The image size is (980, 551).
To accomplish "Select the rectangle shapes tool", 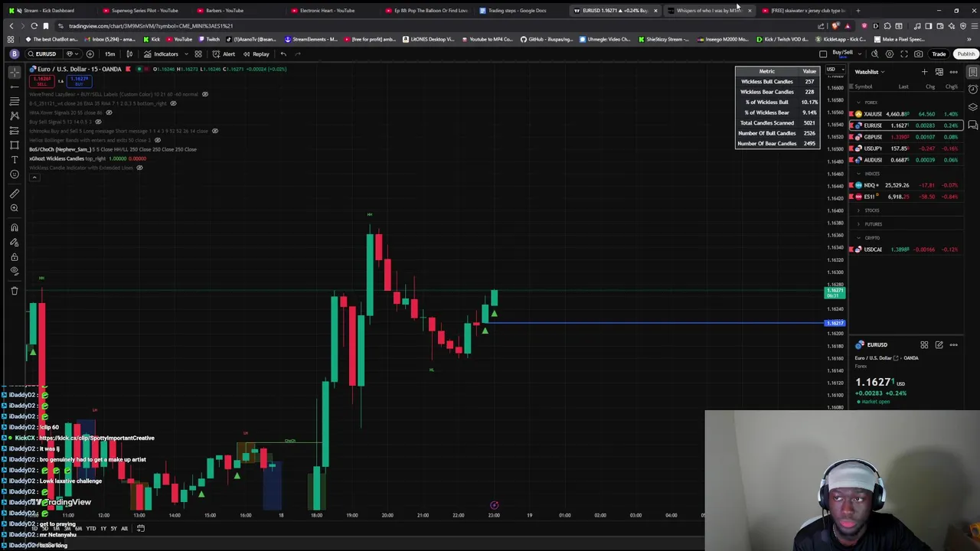I will pyautogui.click(x=14, y=145).
